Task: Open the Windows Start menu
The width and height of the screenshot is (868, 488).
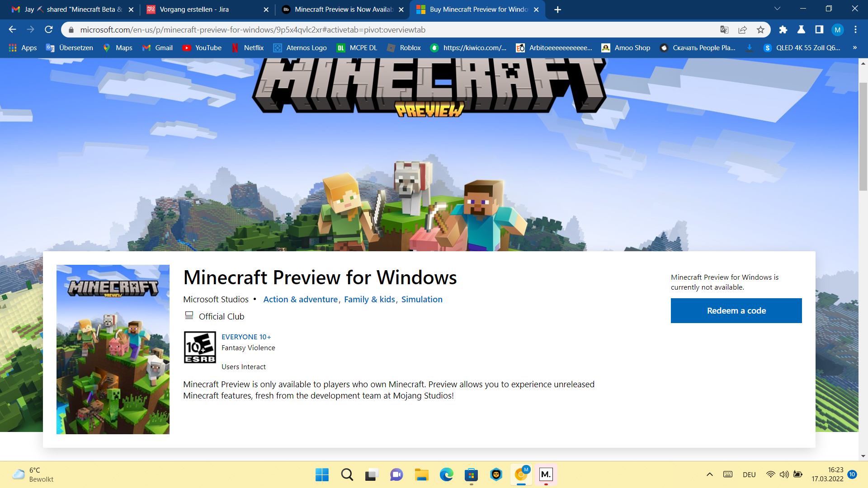Action: [x=322, y=474]
